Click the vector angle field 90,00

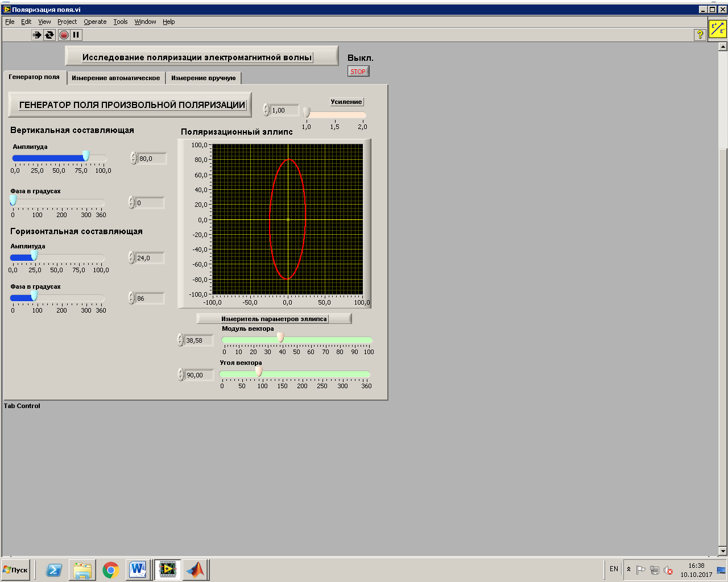tap(200, 375)
